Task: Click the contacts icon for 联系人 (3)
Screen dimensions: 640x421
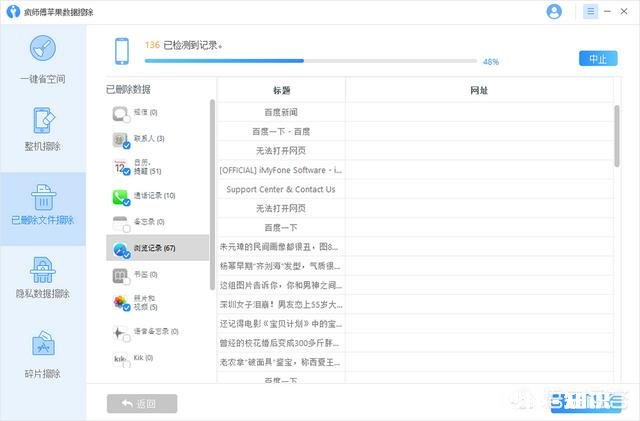Action: [120, 140]
